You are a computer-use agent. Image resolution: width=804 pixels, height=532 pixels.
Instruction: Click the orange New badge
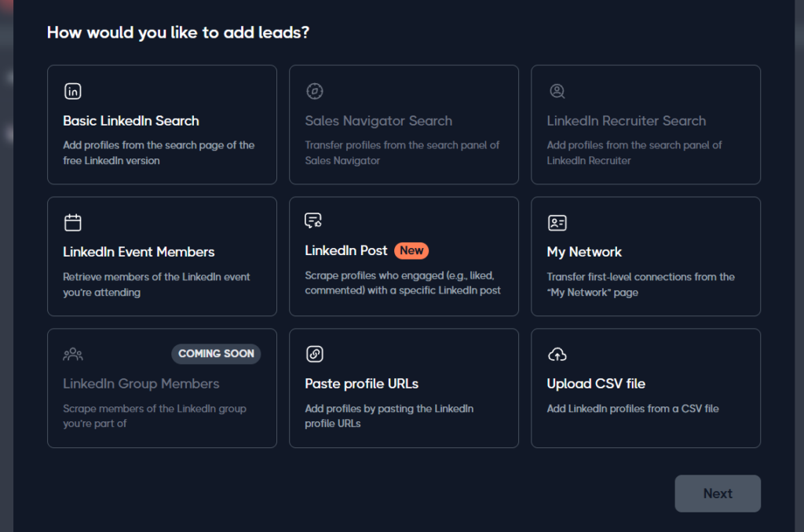pos(411,250)
